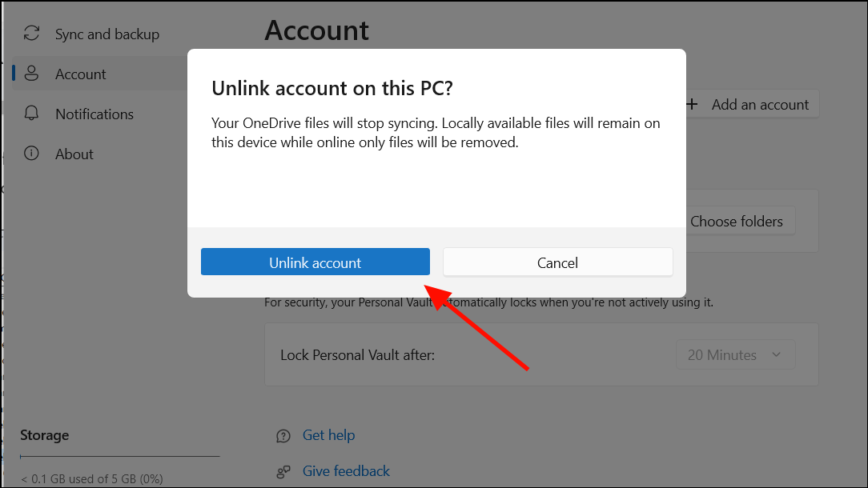Go to the Sync and backup section

pyautogui.click(x=106, y=34)
